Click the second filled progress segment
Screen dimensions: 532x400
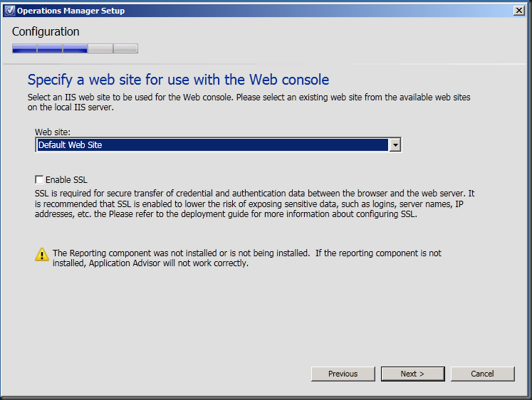pos(50,48)
